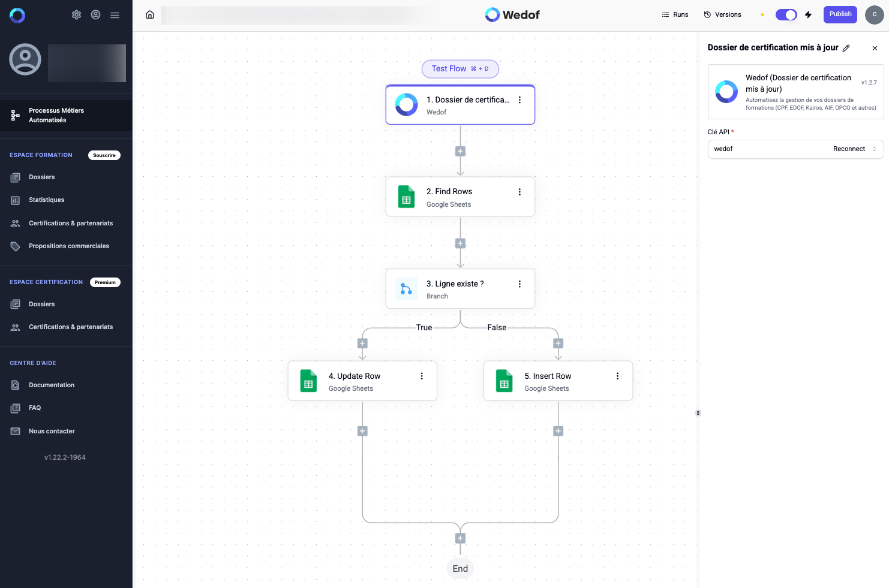
Task: Click the Versions history button
Action: coord(722,15)
